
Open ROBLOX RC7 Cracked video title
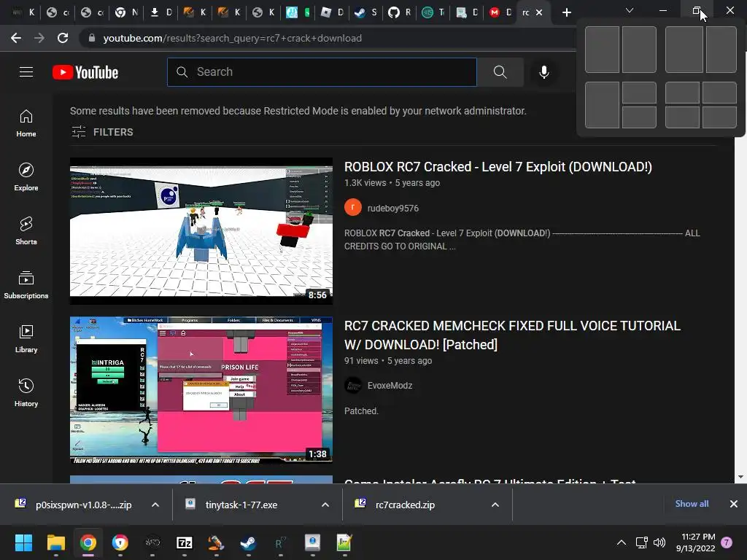coord(498,167)
